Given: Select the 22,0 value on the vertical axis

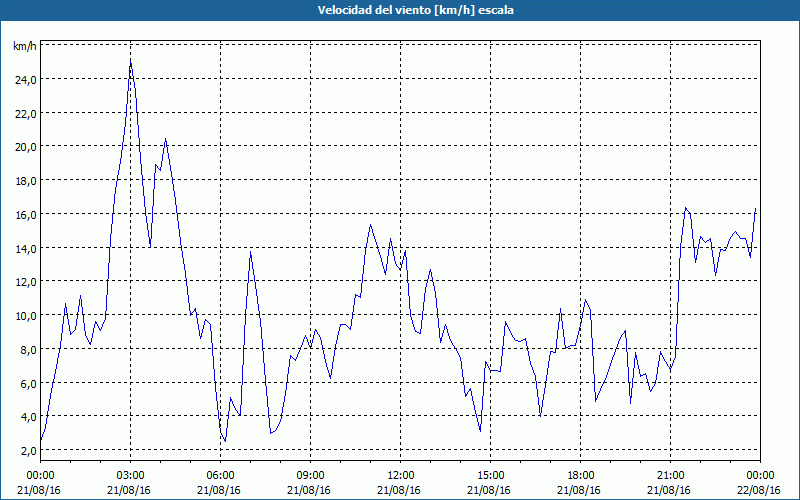Looking at the screenshot, I should click(26, 113).
